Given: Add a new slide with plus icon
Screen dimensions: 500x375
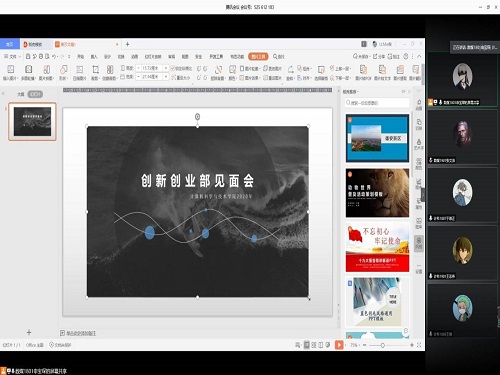Looking at the screenshot, I should (29, 332).
